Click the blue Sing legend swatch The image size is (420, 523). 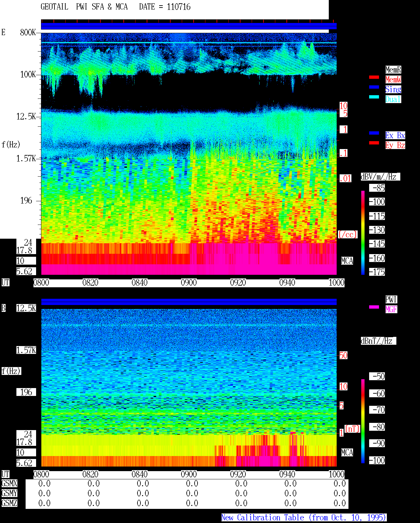point(374,87)
